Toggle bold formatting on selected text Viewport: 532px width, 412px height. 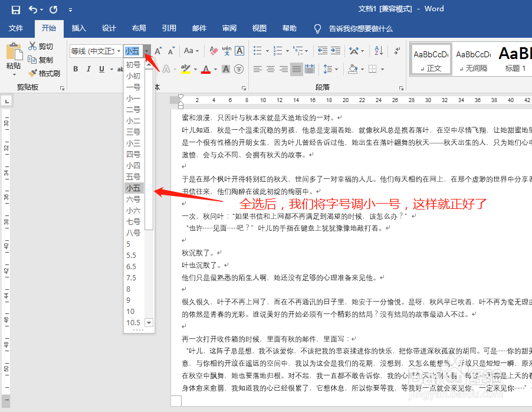pyautogui.click(x=75, y=70)
